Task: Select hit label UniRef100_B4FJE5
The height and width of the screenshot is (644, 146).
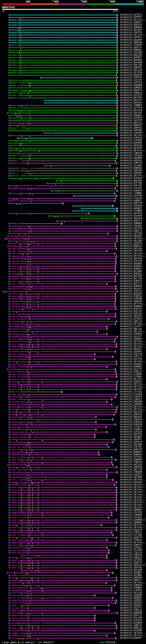Action: click(131, 186)
